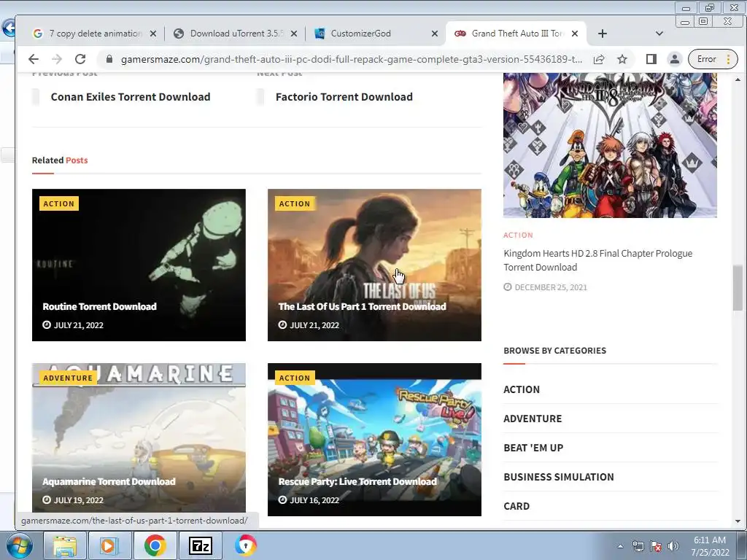Viewport: 747px width, 560px height.
Task: Show hidden system tray icons
Action: (x=620, y=546)
